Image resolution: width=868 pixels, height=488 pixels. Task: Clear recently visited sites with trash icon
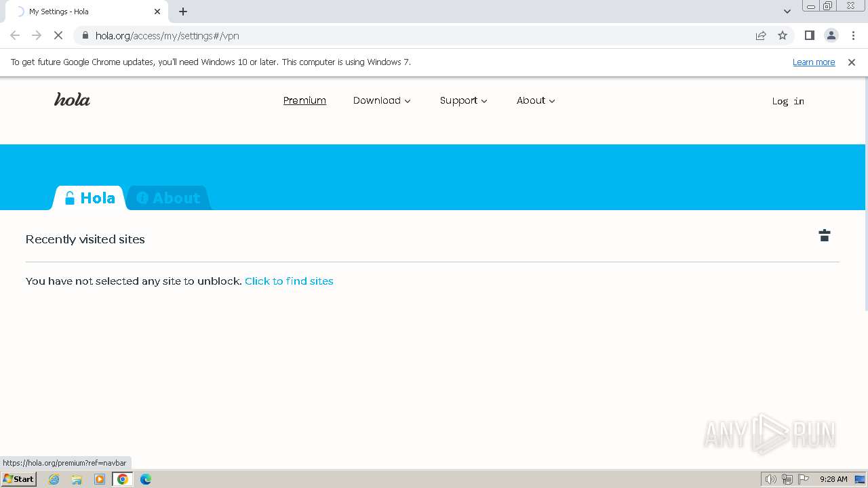pyautogui.click(x=825, y=235)
